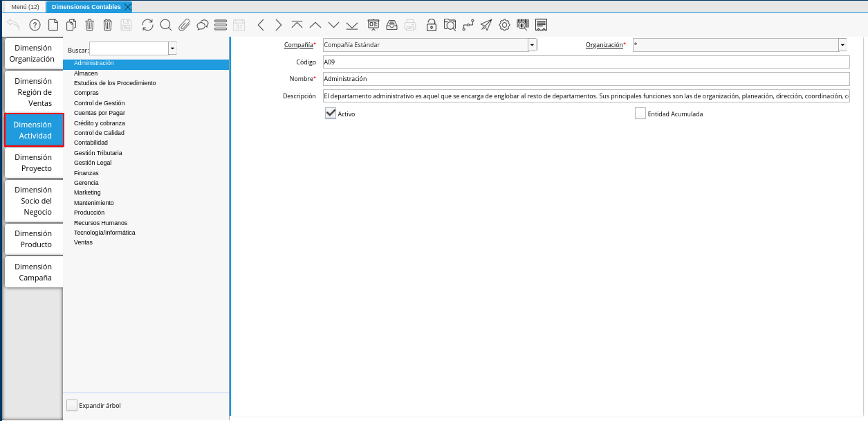Screen dimensions: 868x421
Task: Click the paperclip Attachment icon
Action: [184, 26]
